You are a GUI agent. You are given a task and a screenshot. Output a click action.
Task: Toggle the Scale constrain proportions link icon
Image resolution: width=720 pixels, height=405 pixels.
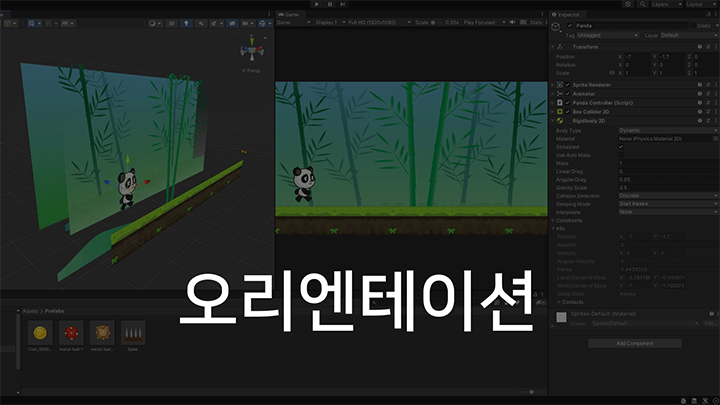[x=612, y=73]
